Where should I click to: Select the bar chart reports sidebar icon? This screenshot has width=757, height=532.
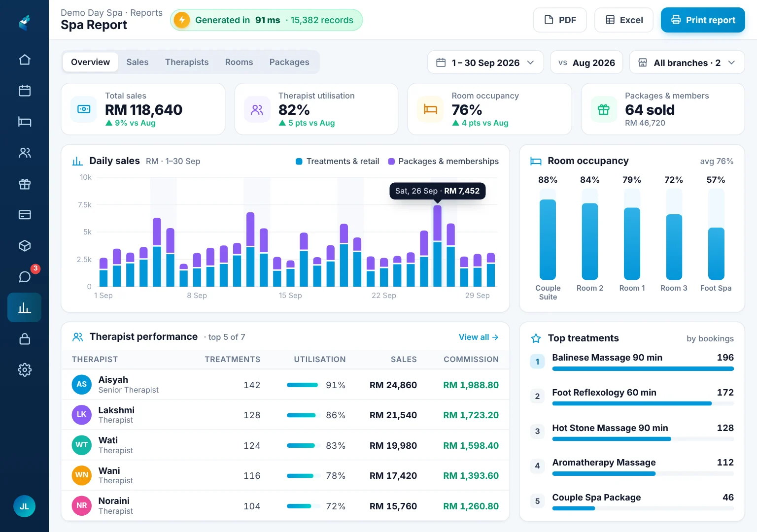pos(25,308)
